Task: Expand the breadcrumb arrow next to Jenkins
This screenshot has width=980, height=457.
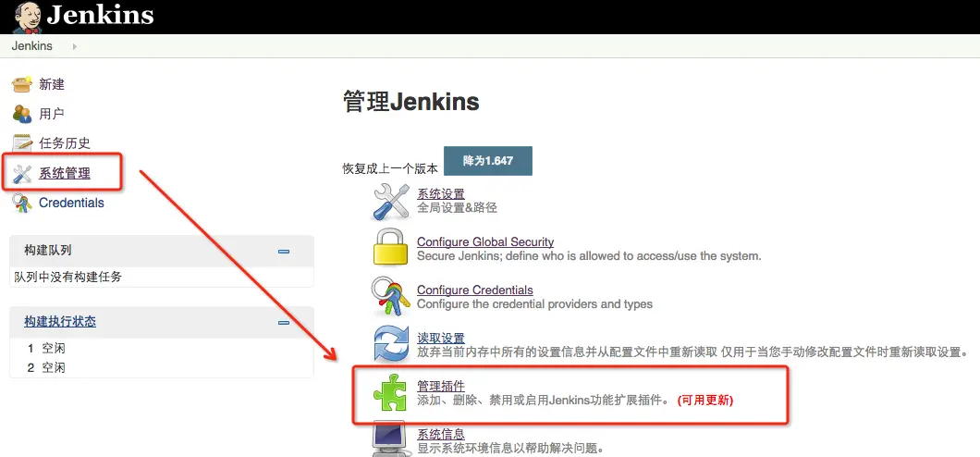Action: click(x=74, y=47)
